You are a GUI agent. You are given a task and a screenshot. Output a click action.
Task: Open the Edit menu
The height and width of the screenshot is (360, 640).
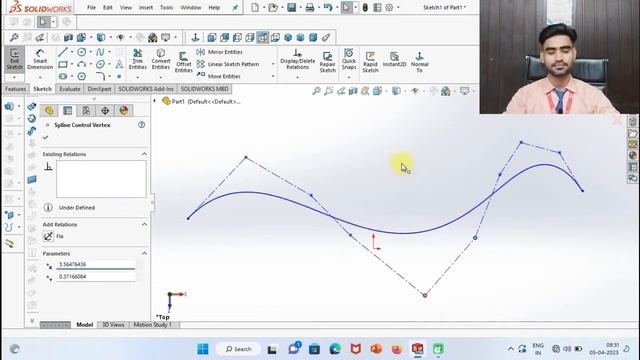[107, 7]
